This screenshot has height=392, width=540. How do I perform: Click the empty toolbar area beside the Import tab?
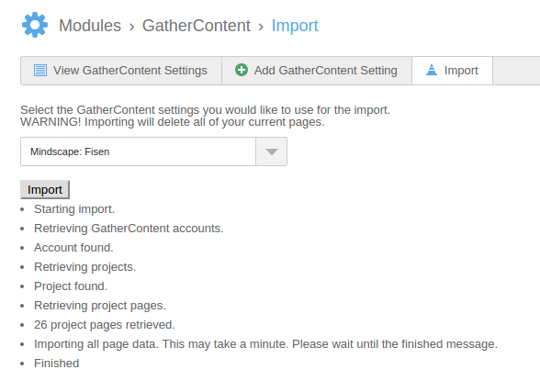click(x=516, y=71)
